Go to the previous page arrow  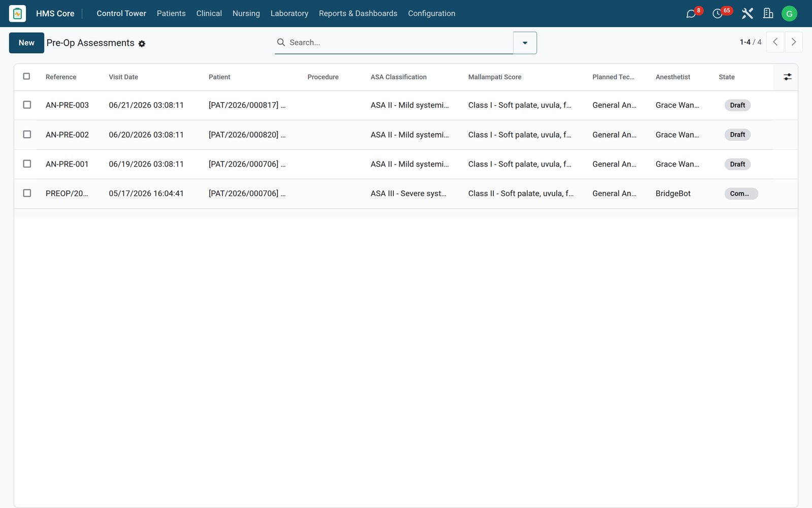[775, 42]
